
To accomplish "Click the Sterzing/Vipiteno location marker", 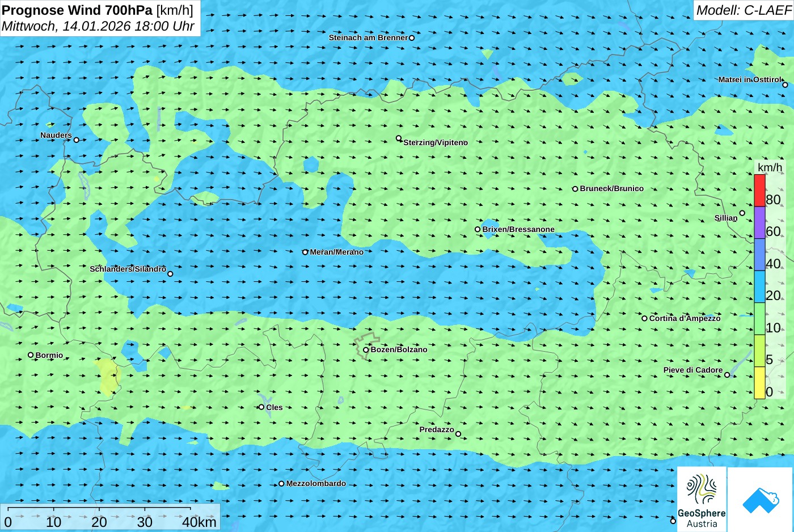I will tap(399, 138).
